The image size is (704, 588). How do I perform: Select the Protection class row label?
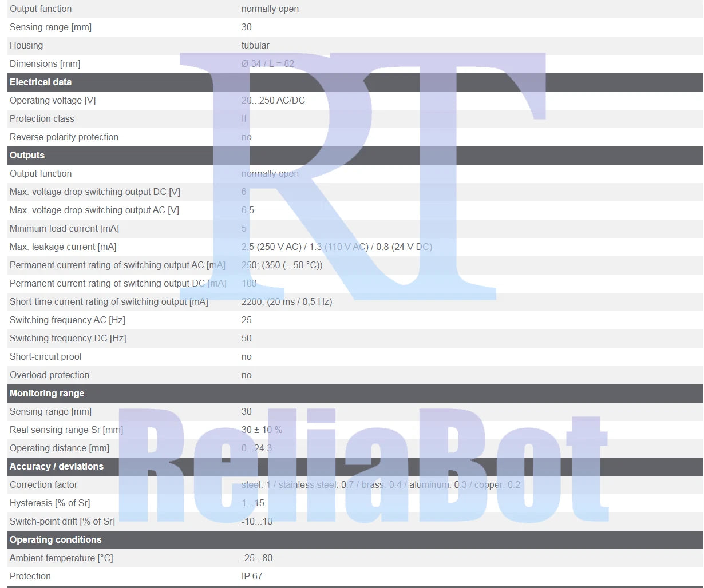pyautogui.click(x=42, y=119)
